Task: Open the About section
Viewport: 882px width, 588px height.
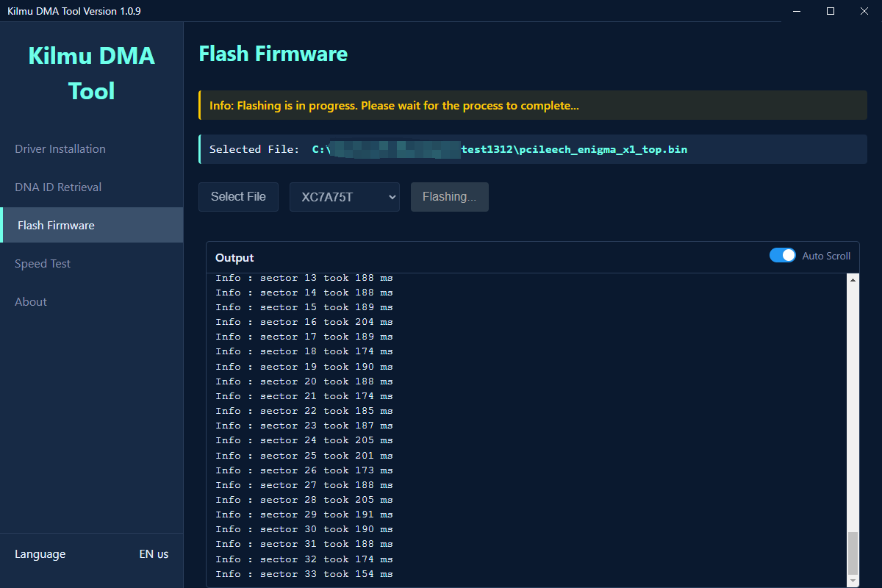Action: point(91,301)
